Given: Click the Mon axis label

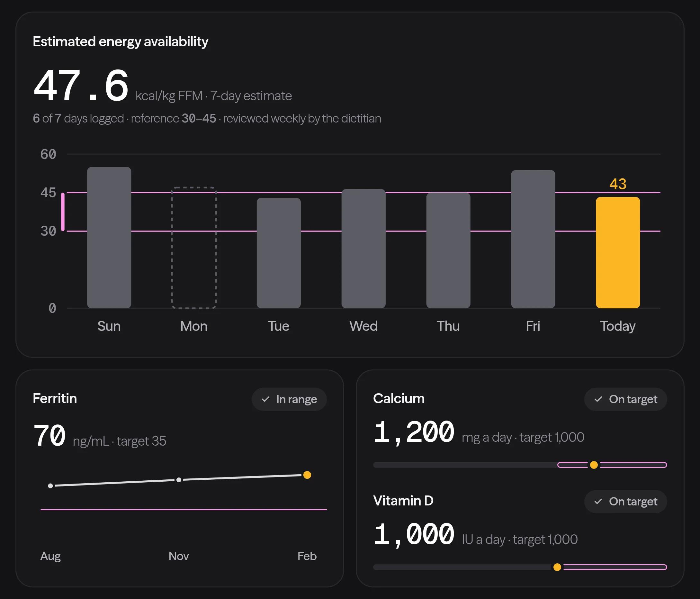Looking at the screenshot, I should pos(194,326).
